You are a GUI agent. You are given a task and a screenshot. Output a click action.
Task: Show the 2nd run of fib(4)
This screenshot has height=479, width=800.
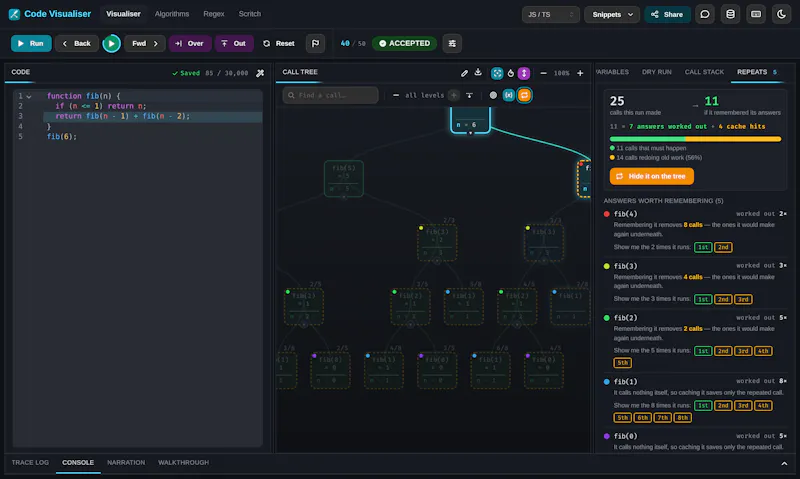[x=723, y=247]
